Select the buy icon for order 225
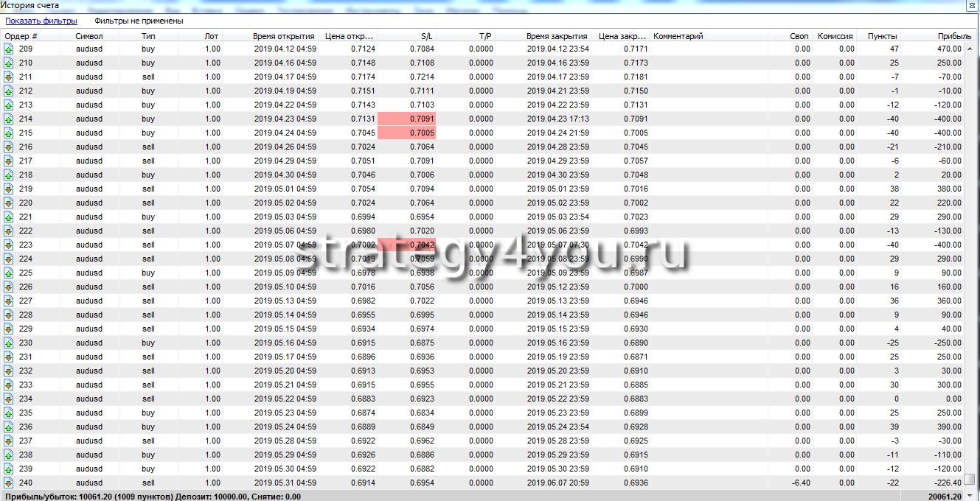The image size is (980, 501). click(9, 273)
